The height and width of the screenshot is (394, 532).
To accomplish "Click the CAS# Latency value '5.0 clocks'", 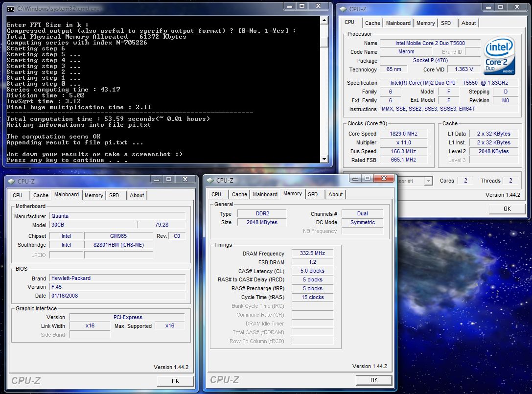I will tap(312, 271).
